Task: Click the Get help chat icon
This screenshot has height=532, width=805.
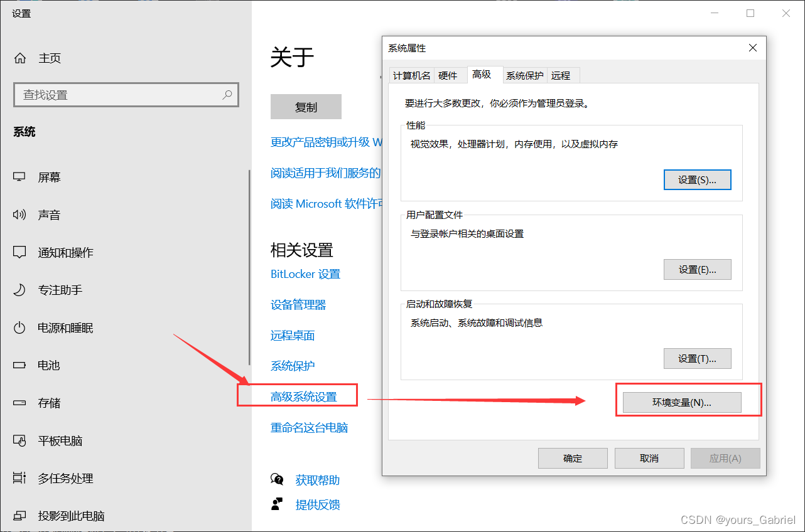Action: click(x=277, y=480)
